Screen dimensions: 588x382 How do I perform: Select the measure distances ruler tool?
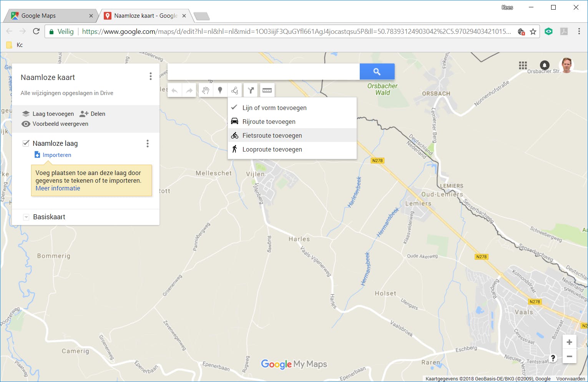coord(267,90)
